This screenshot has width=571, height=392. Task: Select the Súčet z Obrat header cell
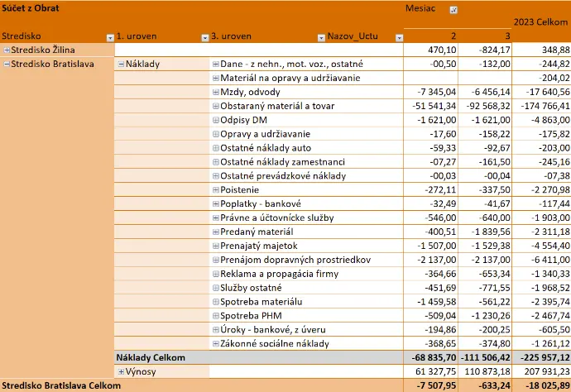click(x=31, y=8)
